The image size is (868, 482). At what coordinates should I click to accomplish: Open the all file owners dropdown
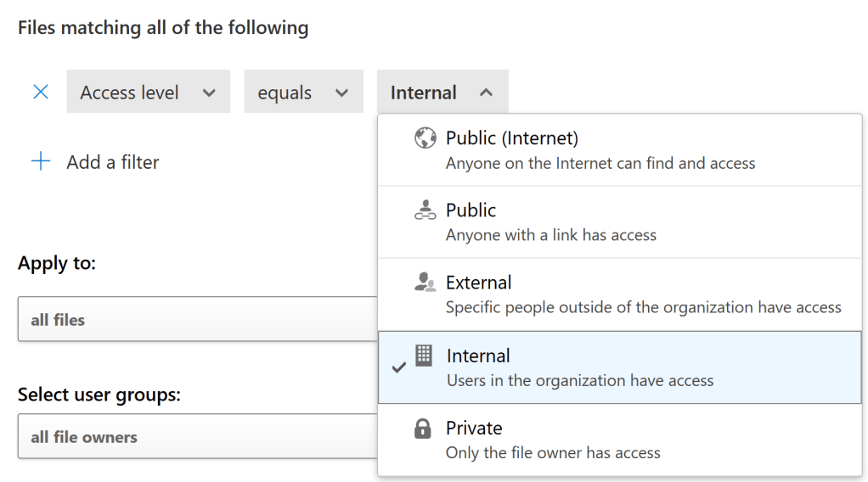(x=197, y=437)
